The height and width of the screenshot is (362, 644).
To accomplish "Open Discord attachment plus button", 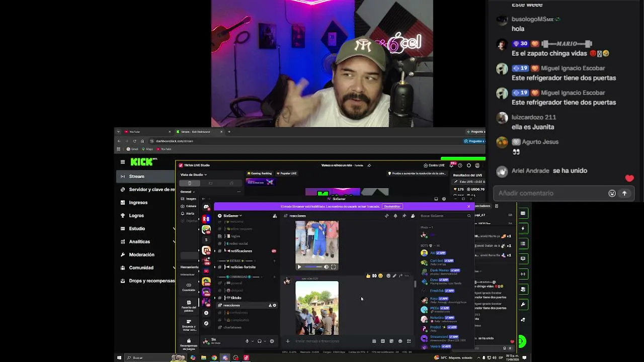I will coord(288,341).
